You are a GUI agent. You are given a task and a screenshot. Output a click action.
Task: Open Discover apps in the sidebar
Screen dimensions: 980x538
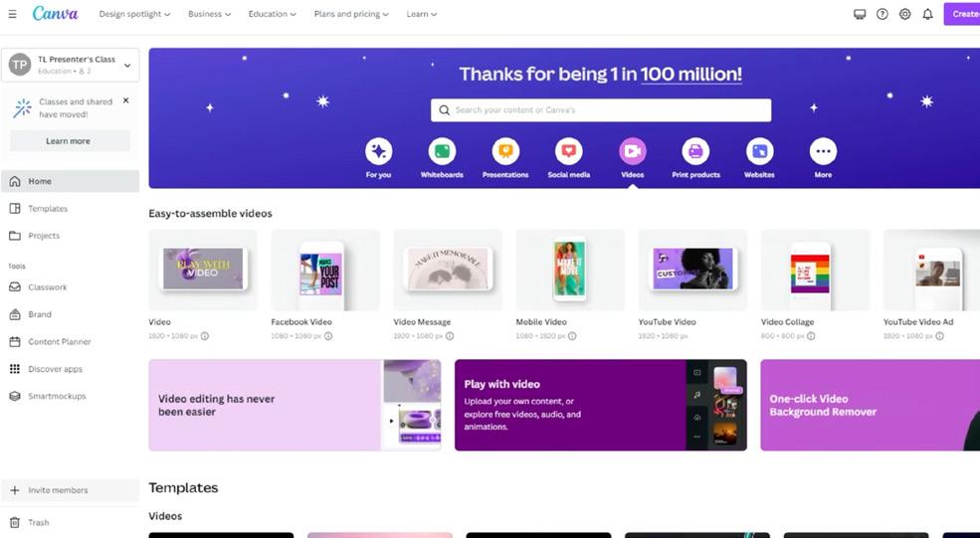pos(70,369)
